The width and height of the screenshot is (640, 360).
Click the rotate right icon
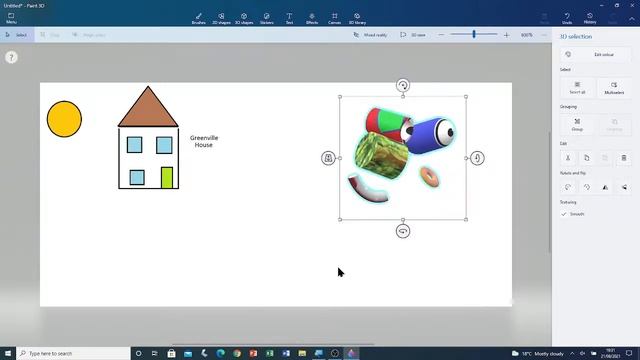(587, 187)
